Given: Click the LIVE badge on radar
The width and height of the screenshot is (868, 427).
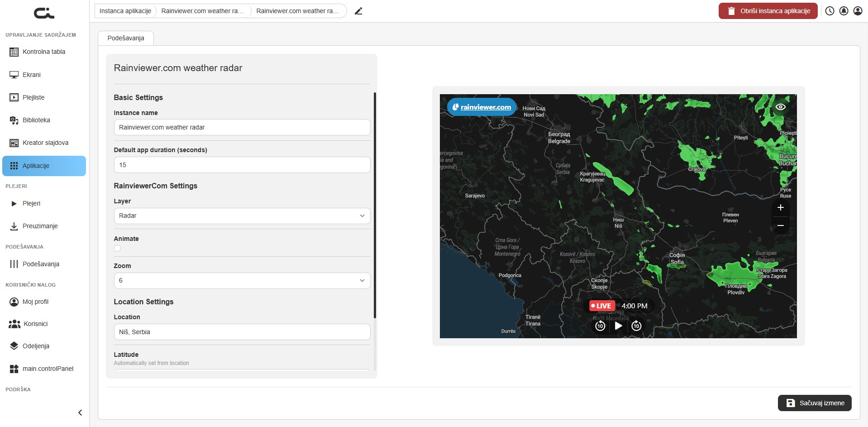Looking at the screenshot, I should [x=601, y=306].
